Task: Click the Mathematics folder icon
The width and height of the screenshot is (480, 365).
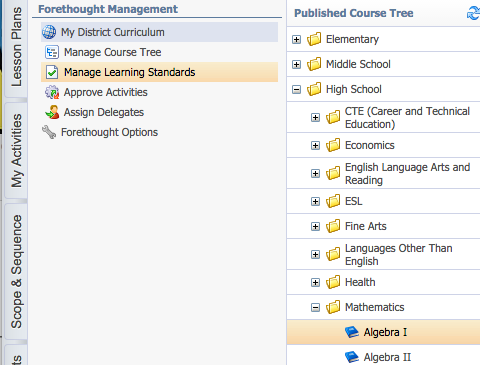Action: [333, 307]
